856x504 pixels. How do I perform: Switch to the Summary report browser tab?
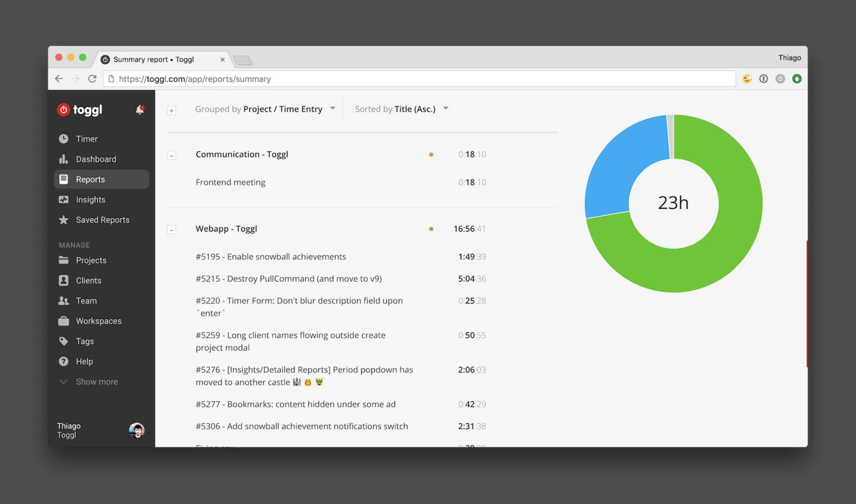(x=153, y=59)
